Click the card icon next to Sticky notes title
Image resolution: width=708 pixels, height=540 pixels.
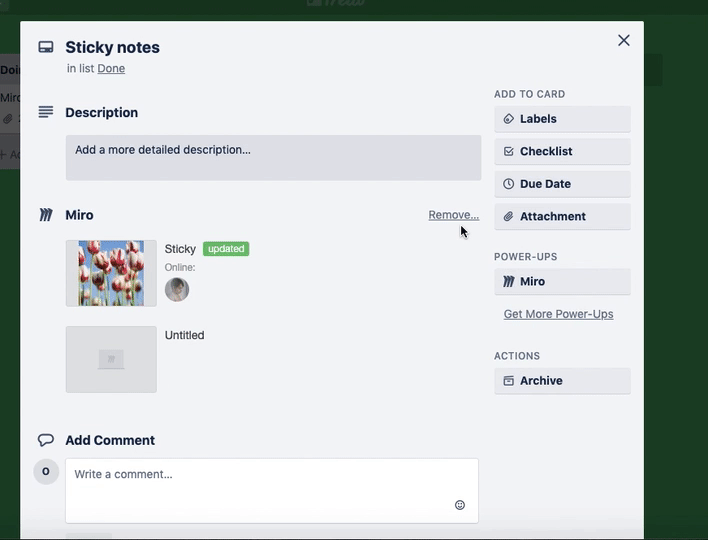(46, 47)
